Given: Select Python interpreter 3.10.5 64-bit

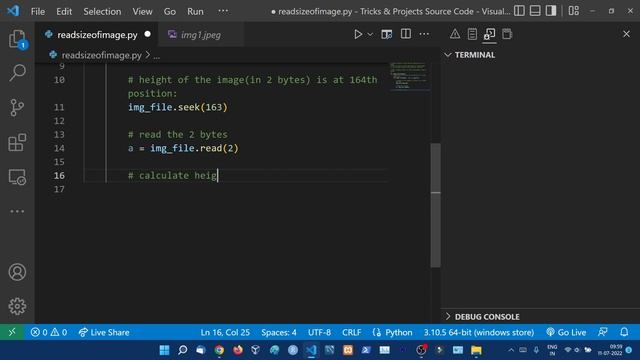Looking at the screenshot, I should pyautogui.click(x=478, y=332).
